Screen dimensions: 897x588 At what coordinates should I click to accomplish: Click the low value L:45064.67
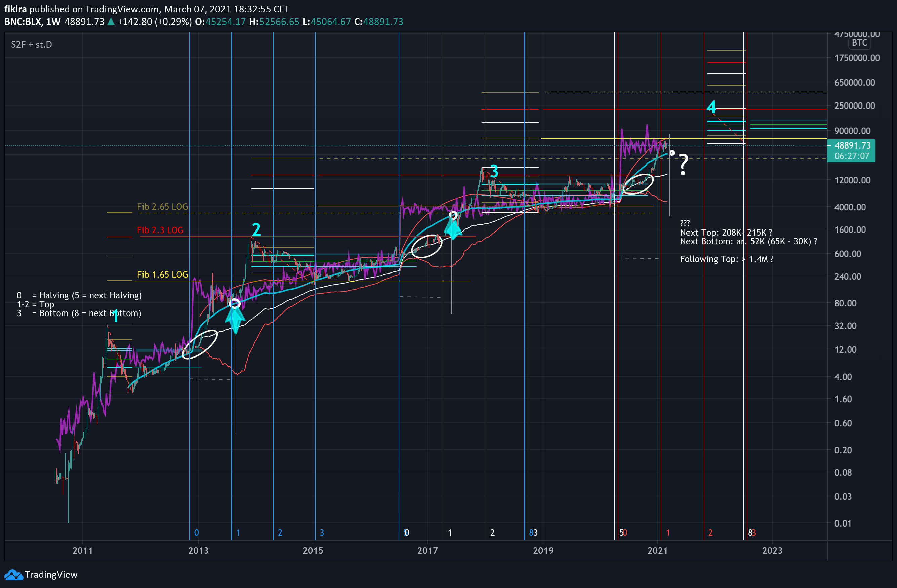[327, 22]
